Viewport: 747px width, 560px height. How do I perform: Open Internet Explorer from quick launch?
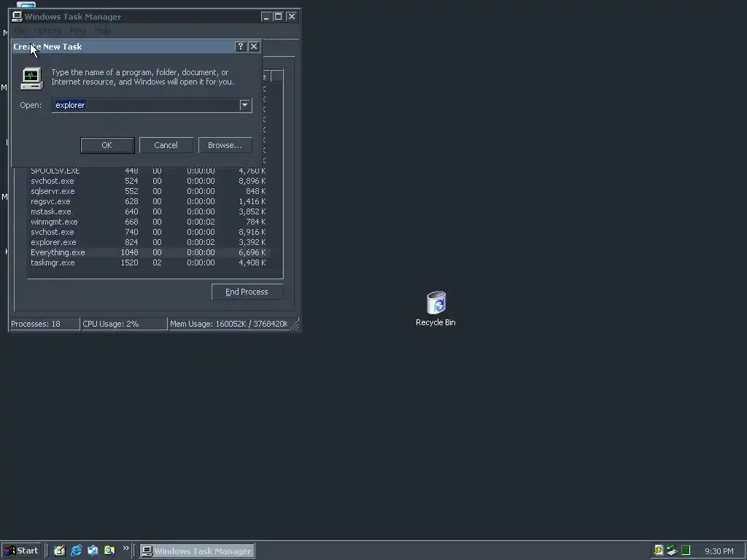coord(76,551)
